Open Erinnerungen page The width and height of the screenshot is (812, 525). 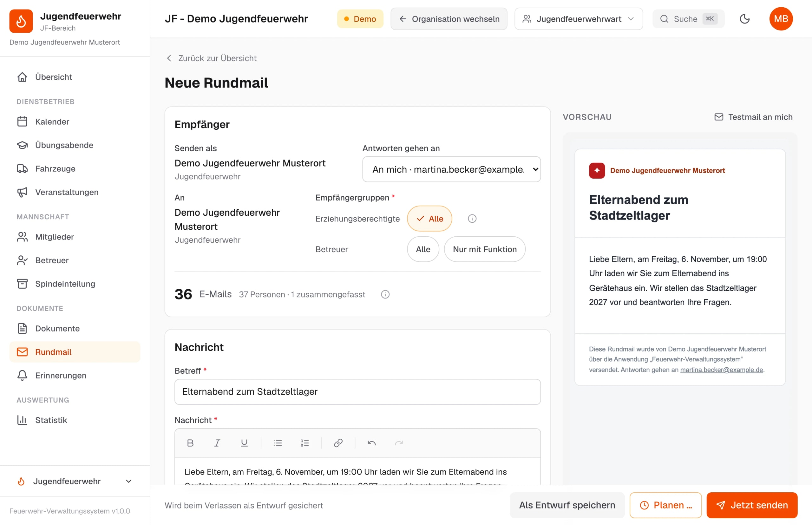pyautogui.click(x=75, y=375)
